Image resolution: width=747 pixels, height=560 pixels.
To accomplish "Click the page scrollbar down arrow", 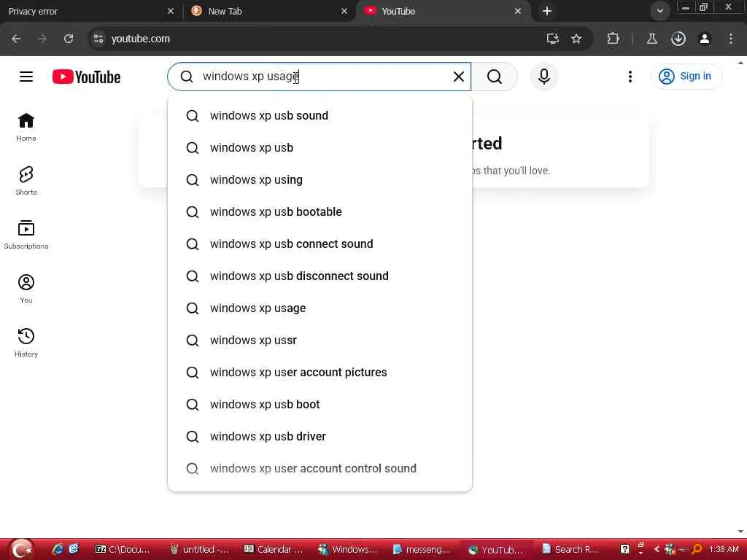I will pos(741,532).
